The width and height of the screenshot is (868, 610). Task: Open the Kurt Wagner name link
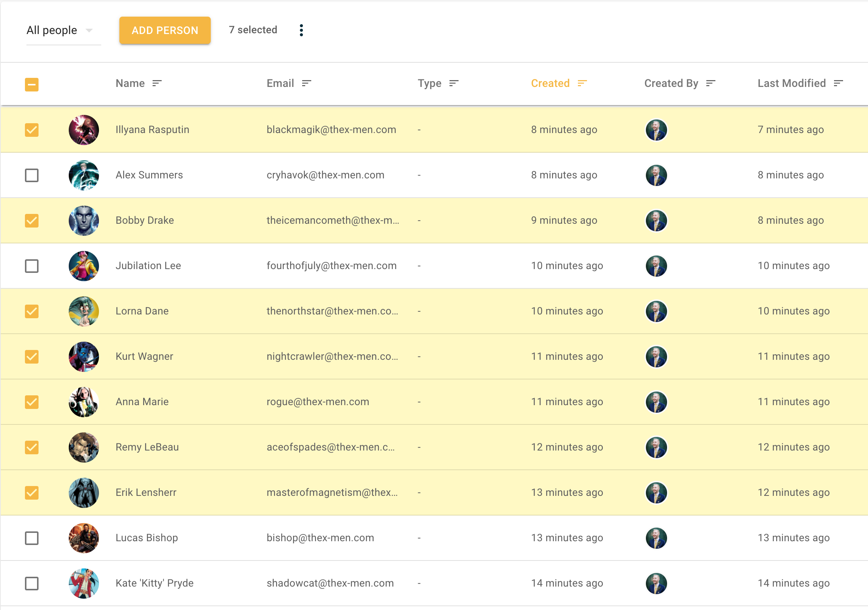click(144, 356)
